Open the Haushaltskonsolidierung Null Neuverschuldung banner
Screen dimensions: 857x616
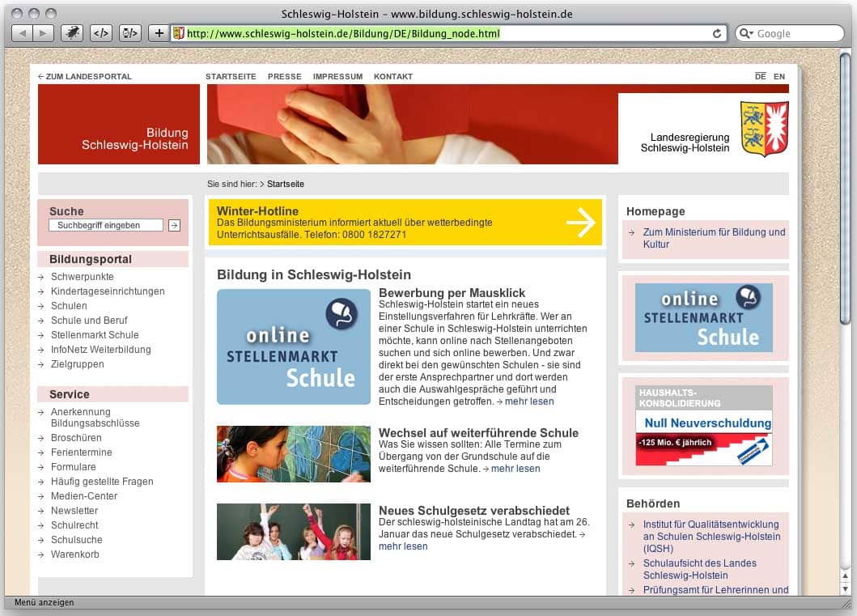(703, 425)
